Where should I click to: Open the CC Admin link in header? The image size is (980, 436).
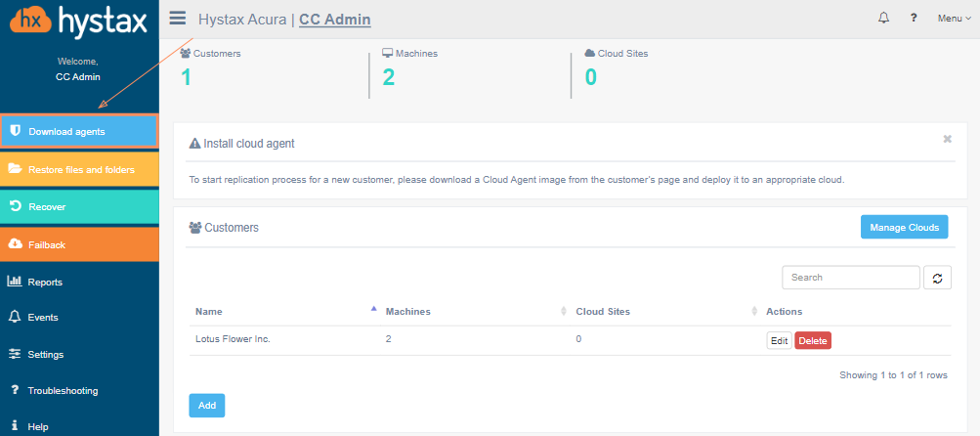pos(335,20)
